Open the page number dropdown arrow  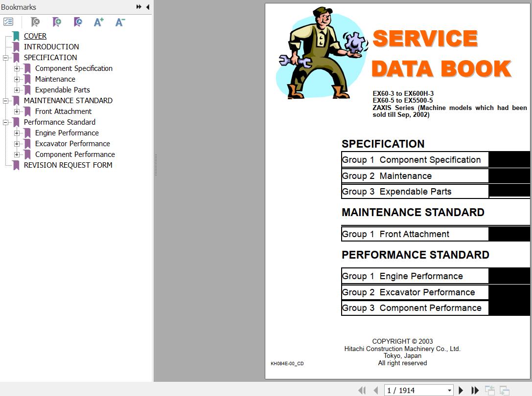[x=449, y=390]
